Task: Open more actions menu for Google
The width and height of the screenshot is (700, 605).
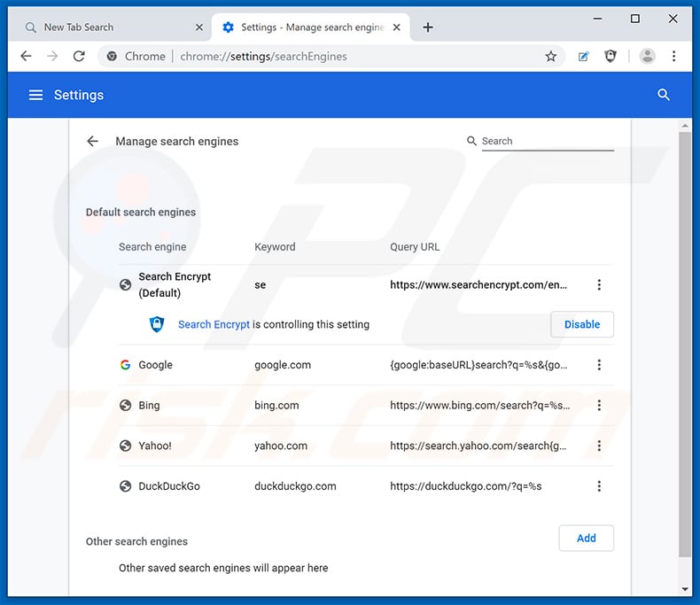Action: point(599,365)
